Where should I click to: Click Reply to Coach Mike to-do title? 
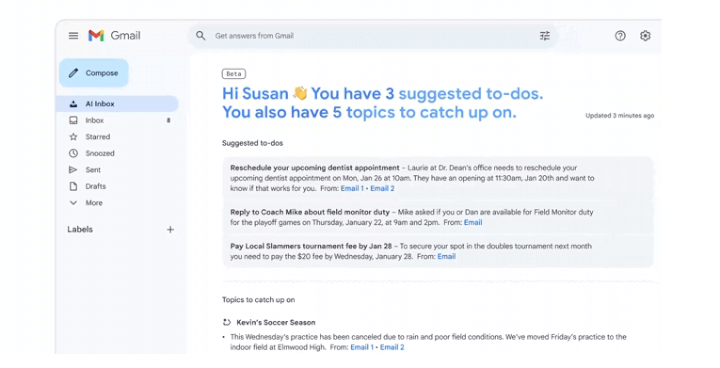click(x=310, y=212)
